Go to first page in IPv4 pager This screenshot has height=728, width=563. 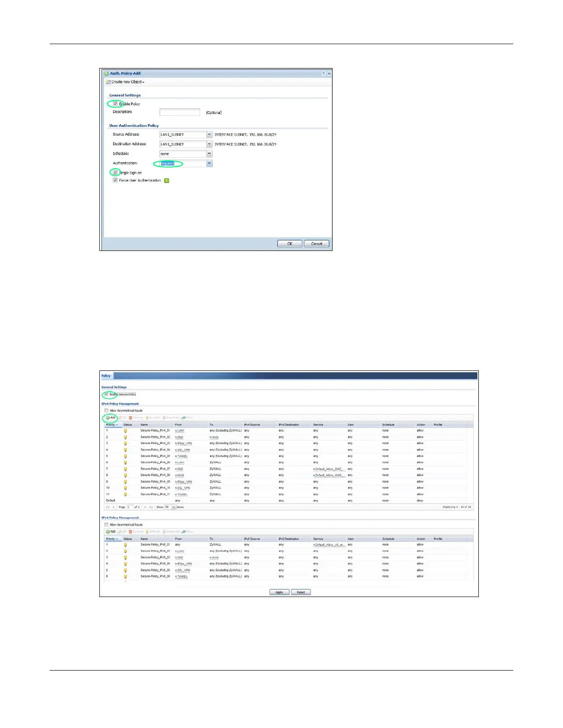[x=108, y=507]
